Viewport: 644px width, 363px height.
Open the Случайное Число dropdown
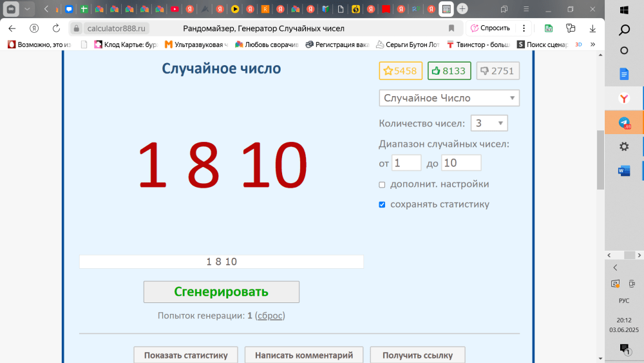(449, 98)
